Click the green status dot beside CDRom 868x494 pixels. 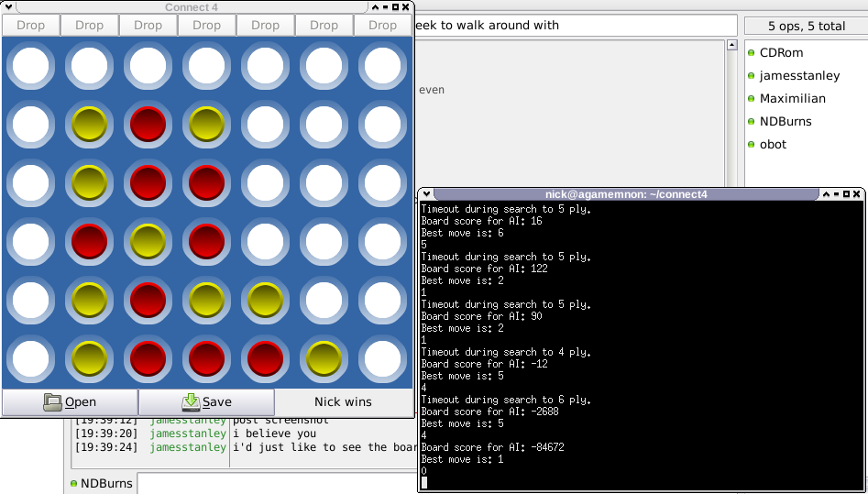(752, 53)
